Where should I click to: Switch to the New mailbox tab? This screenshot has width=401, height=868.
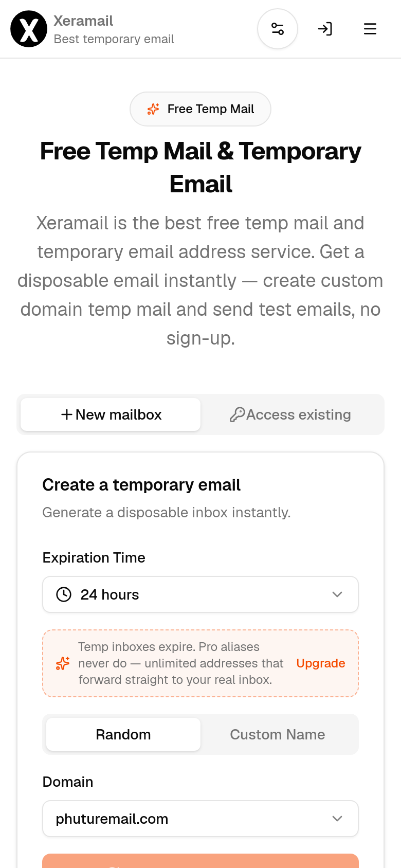pos(111,414)
